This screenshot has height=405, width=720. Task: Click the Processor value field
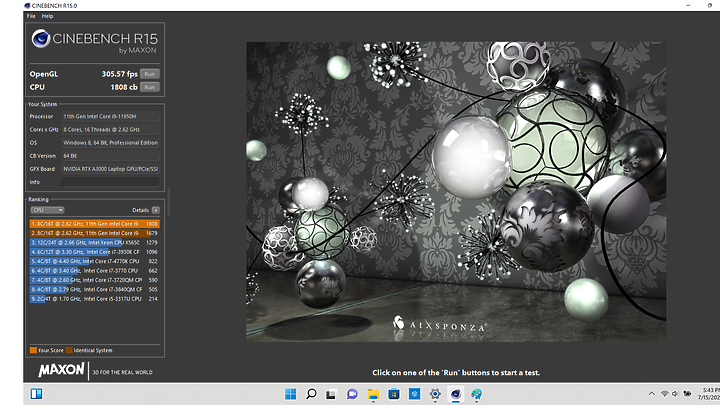coord(110,116)
